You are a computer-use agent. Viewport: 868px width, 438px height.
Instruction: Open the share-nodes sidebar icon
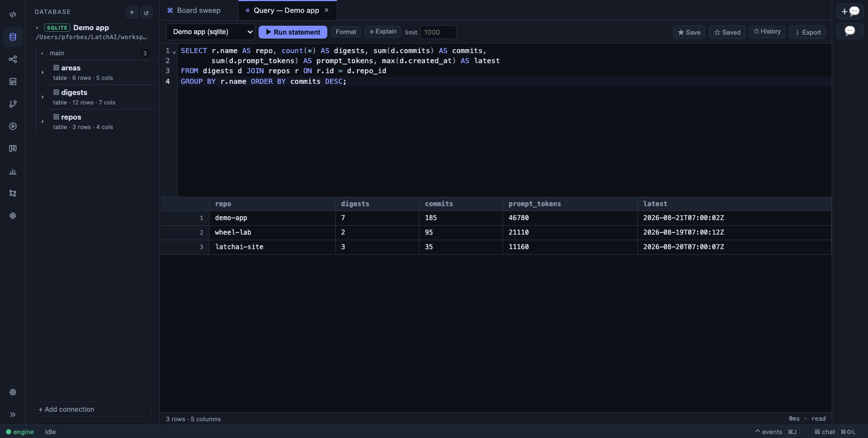13,59
